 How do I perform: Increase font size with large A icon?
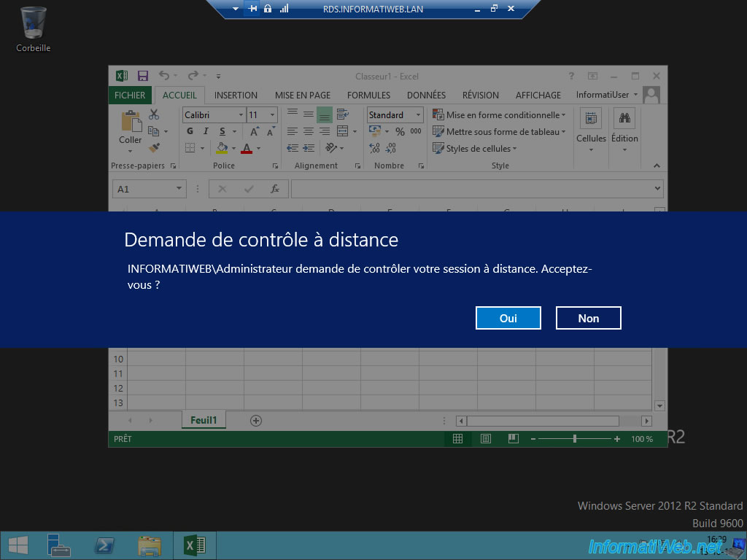[255, 131]
